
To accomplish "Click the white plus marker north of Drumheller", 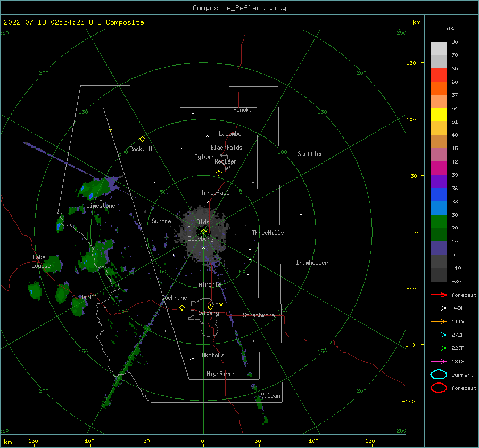I will (x=301, y=214).
